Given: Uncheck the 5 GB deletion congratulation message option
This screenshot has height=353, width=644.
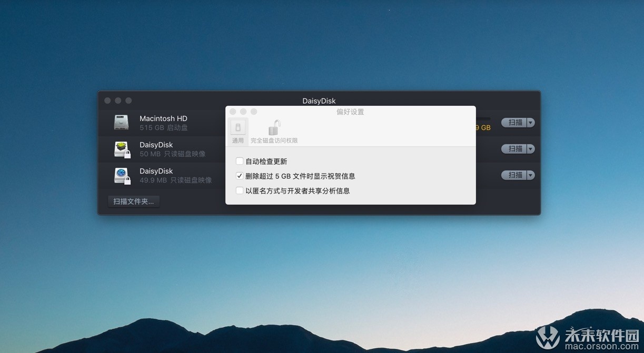Looking at the screenshot, I should coord(240,176).
